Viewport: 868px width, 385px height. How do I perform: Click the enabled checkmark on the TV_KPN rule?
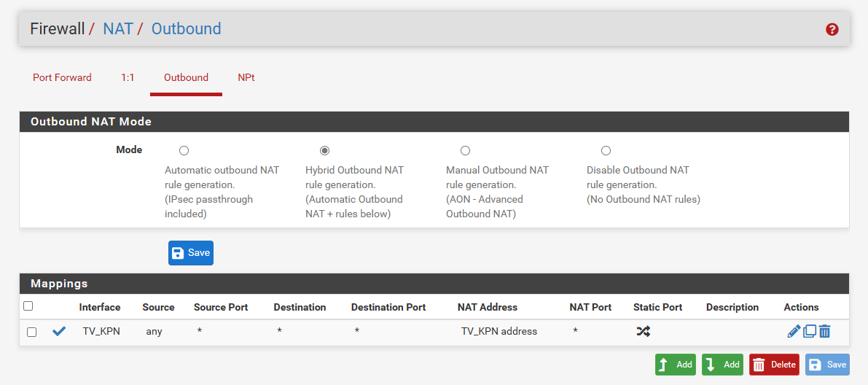[x=59, y=331]
